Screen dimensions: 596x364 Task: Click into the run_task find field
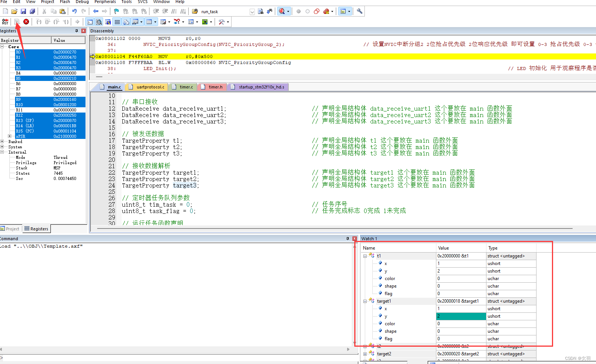(224, 12)
